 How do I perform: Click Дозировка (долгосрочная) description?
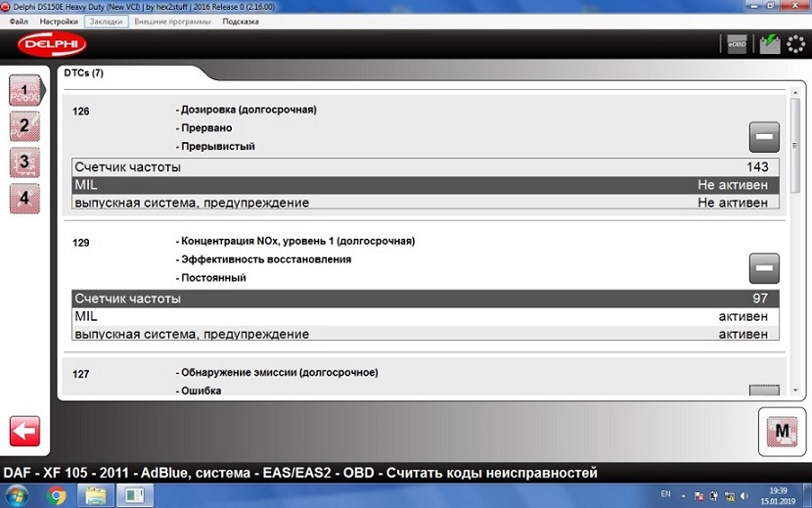pyautogui.click(x=248, y=110)
